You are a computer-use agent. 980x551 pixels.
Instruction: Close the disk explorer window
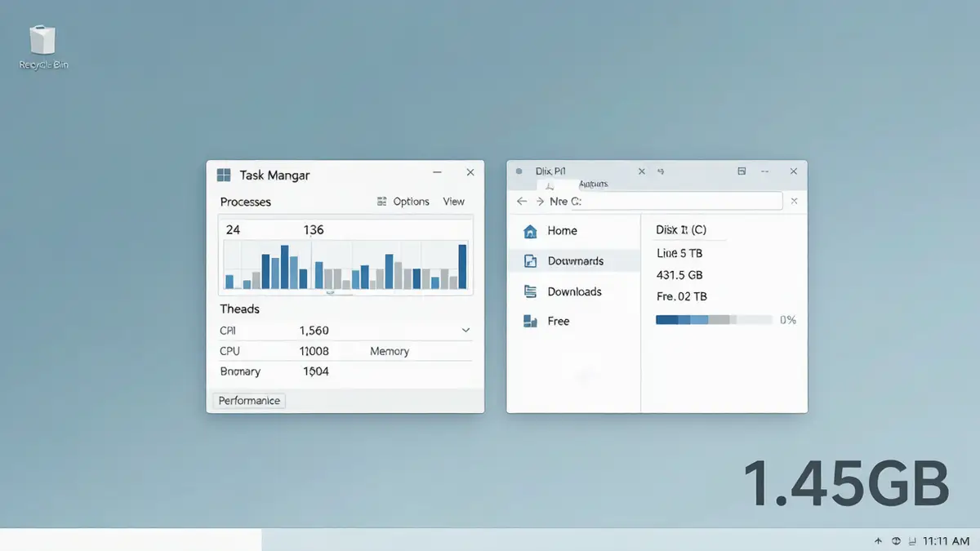794,171
